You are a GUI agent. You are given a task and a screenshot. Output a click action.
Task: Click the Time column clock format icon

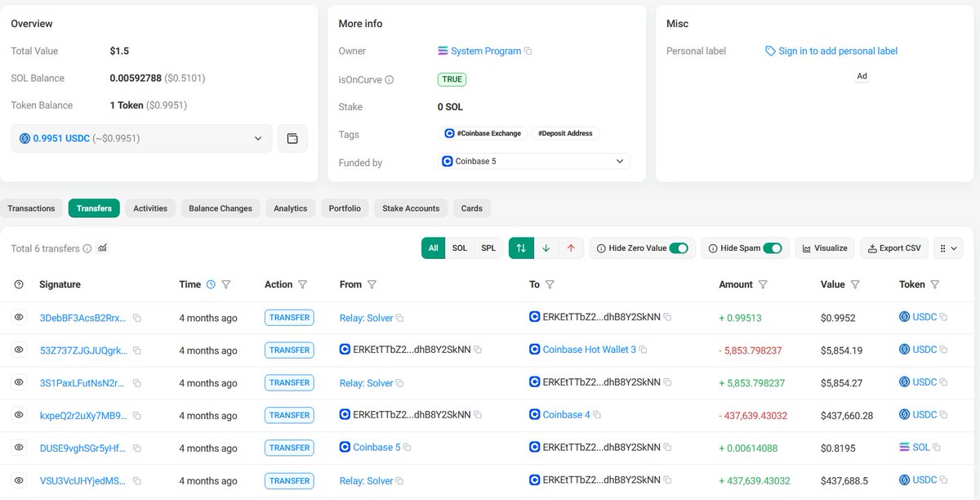point(211,284)
